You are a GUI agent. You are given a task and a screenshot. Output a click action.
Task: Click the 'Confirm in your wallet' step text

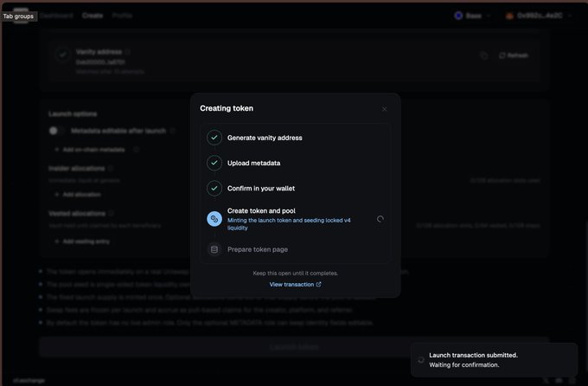(261, 188)
